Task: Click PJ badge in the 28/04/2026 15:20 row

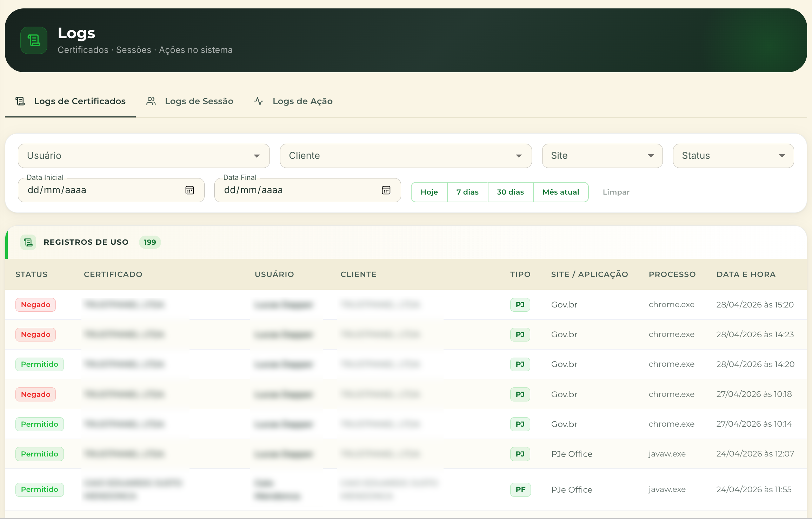Action: pyautogui.click(x=520, y=305)
